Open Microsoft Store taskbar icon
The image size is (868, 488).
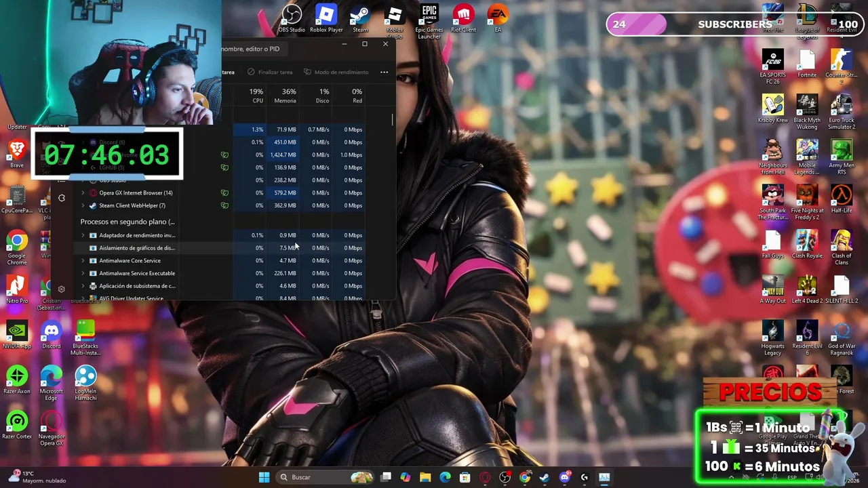click(465, 477)
